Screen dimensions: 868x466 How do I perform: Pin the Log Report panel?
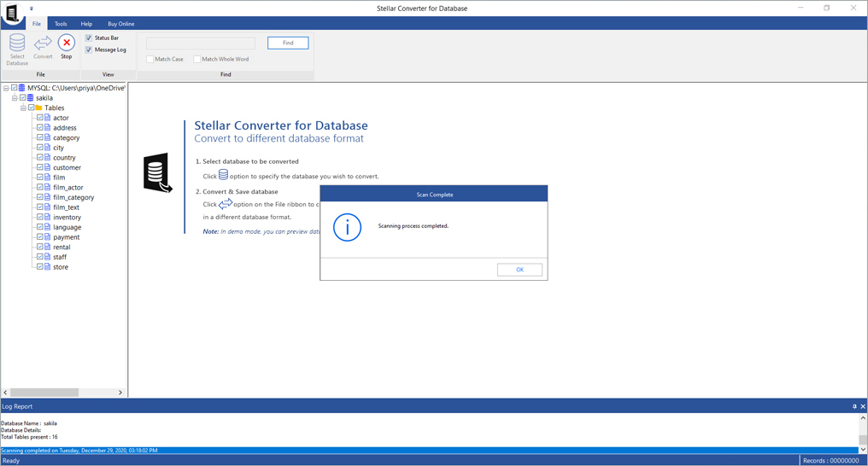pyautogui.click(x=854, y=406)
